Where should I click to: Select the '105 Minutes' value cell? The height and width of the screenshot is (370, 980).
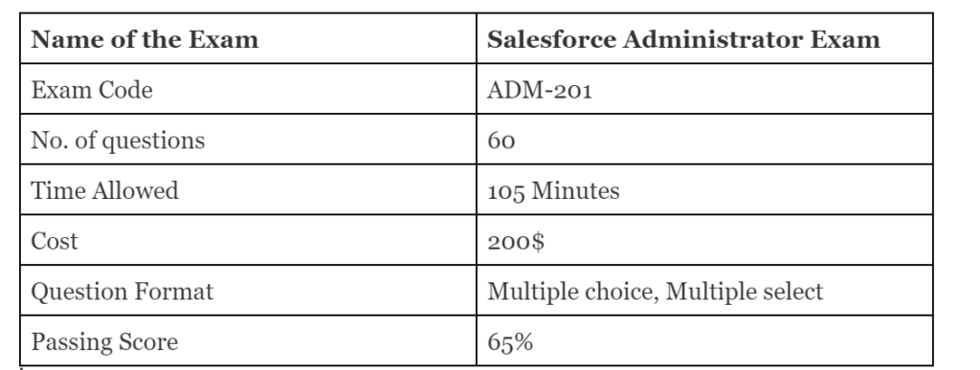[704, 189]
